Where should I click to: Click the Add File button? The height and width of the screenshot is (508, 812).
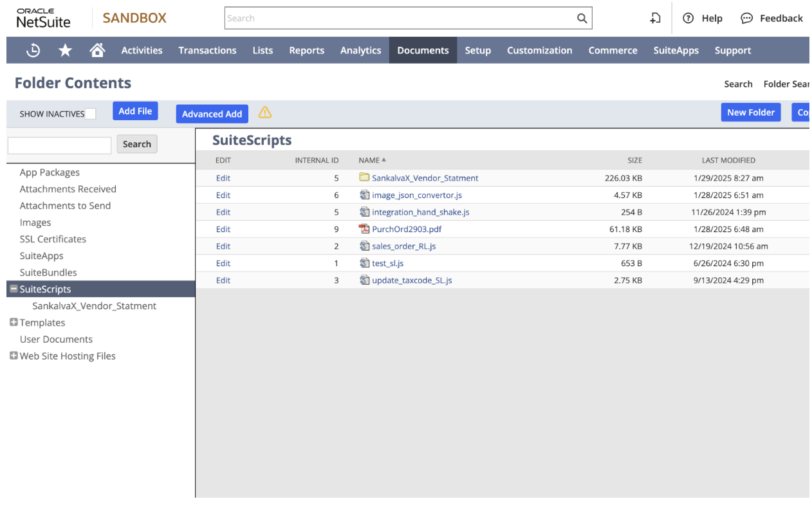pyautogui.click(x=135, y=111)
